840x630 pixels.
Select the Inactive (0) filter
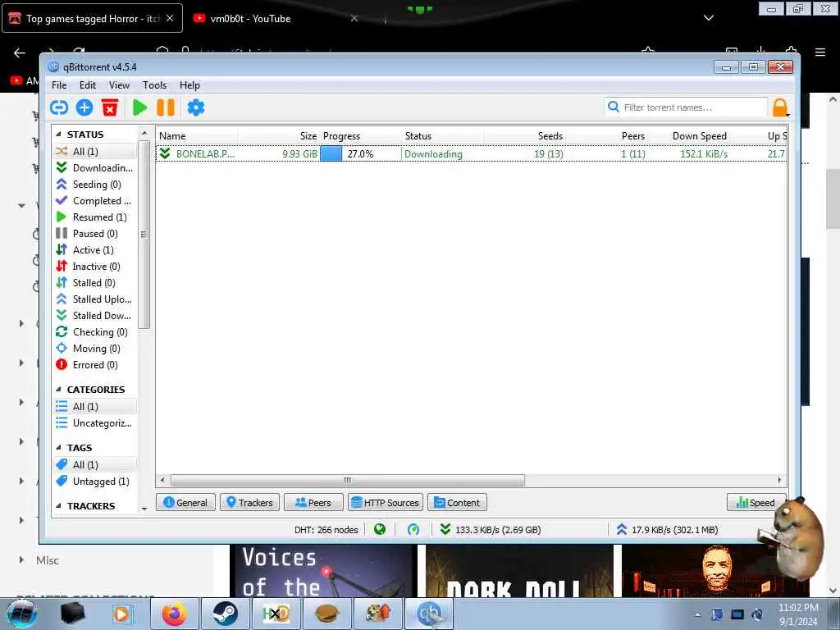(95, 267)
